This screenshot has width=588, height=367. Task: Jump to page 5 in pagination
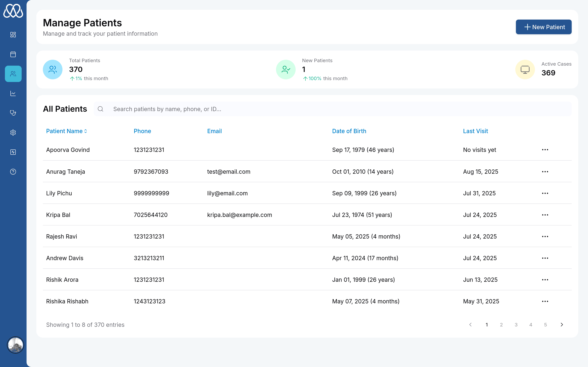coord(545,325)
